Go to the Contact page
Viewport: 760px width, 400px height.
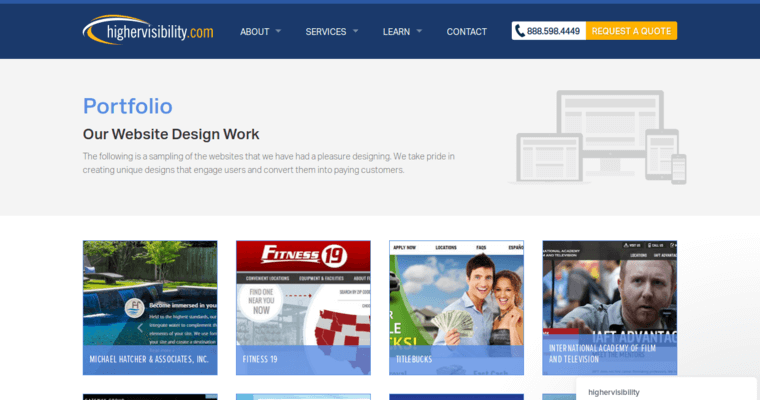pyautogui.click(x=467, y=32)
